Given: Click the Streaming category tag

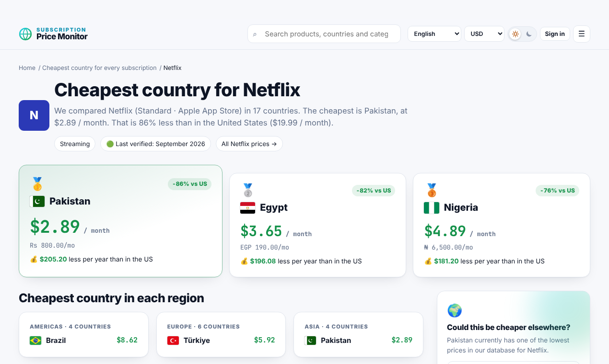Looking at the screenshot, I should [x=75, y=144].
